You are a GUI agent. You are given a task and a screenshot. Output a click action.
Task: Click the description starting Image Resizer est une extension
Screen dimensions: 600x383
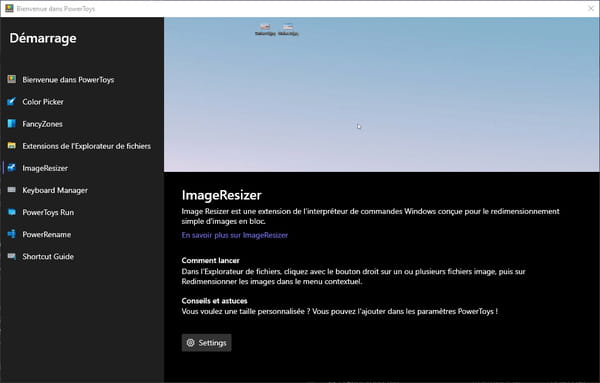point(370,216)
